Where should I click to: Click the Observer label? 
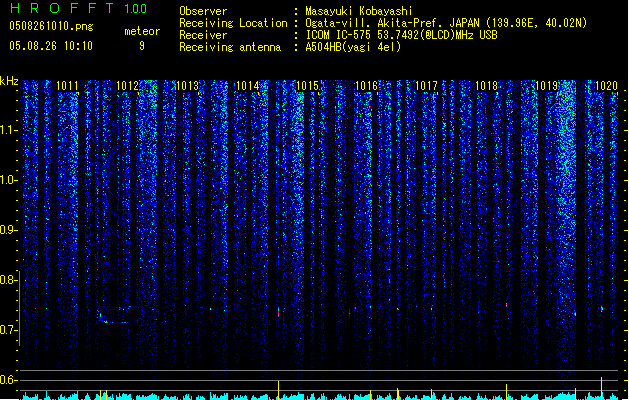click(x=203, y=11)
